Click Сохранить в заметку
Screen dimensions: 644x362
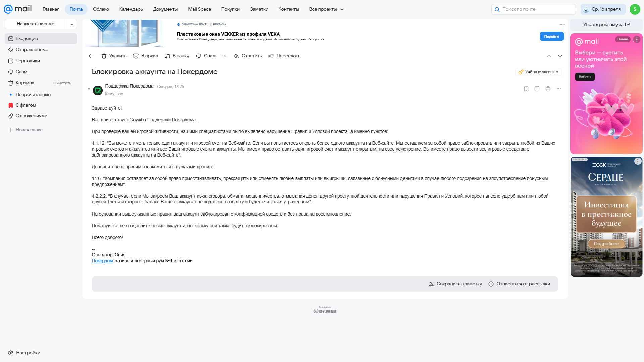click(x=455, y=284)
